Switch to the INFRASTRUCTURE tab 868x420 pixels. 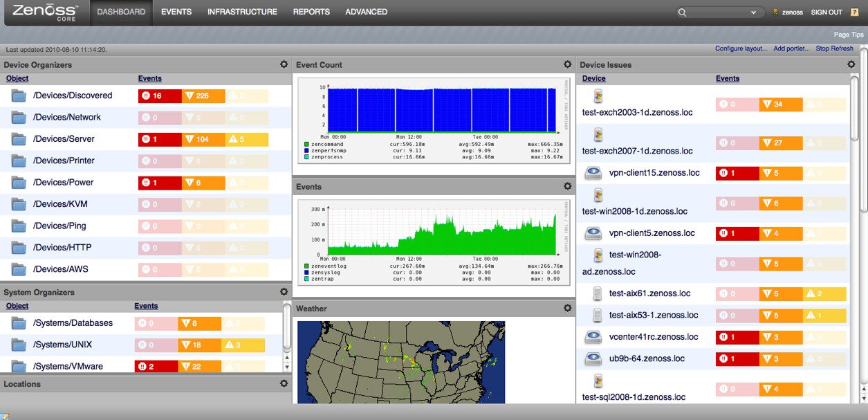242,11
